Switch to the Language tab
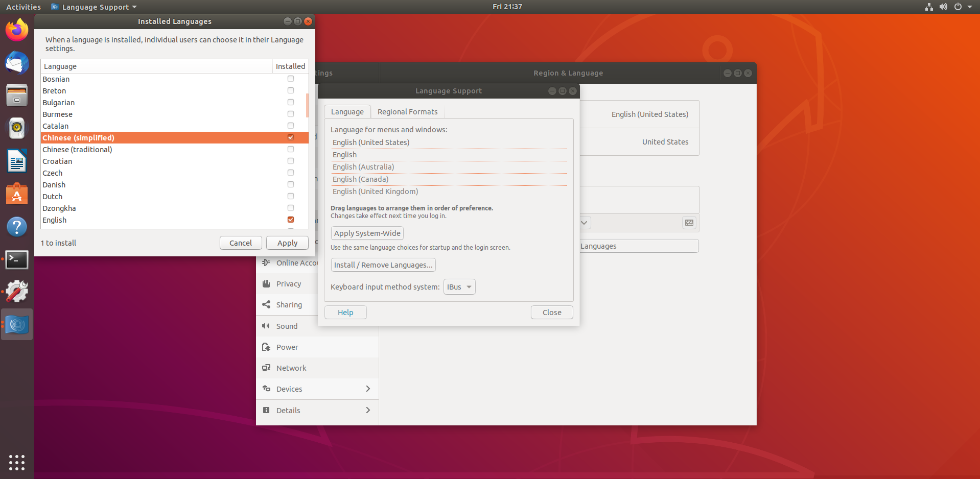 [347, 112]
